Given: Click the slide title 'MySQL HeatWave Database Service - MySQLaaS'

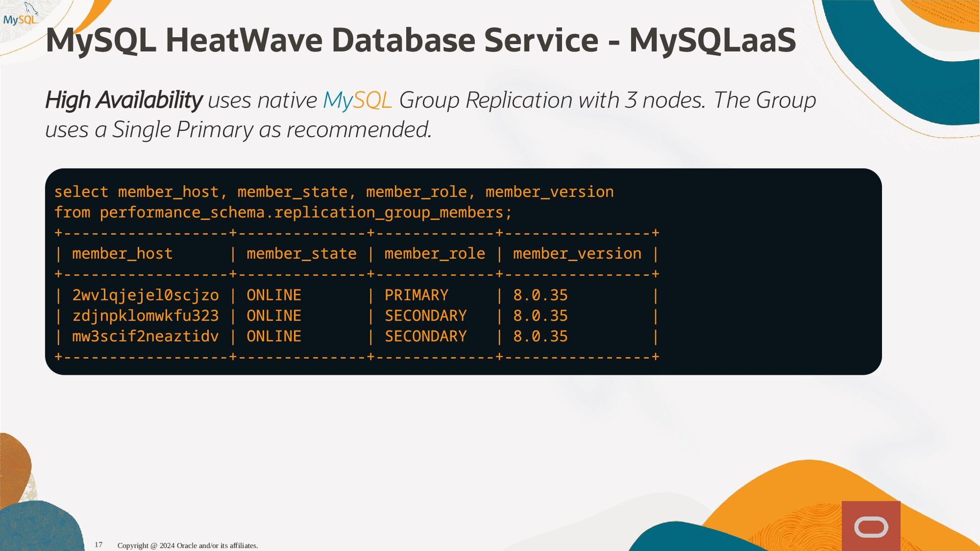Looking at the screenshot, I should [x=421, y=41].
